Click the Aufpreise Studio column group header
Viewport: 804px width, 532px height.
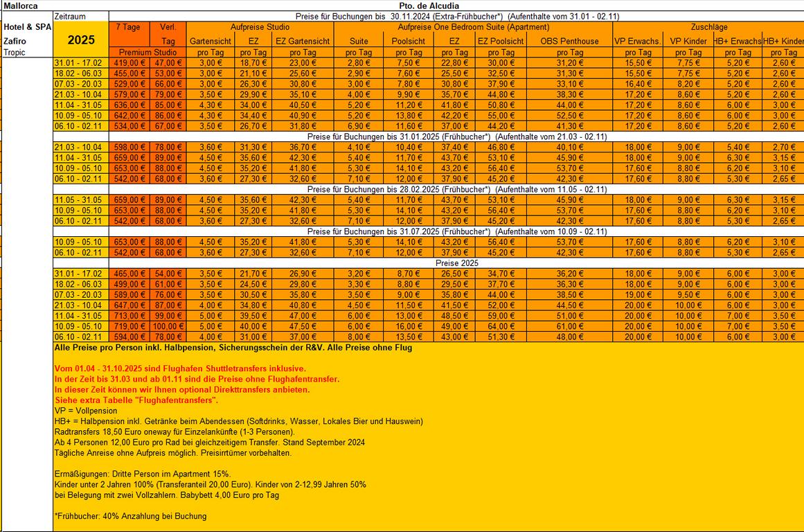pos(259,27)
